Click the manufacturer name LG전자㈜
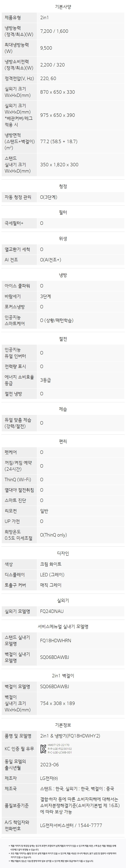 (x=49, y=778)
